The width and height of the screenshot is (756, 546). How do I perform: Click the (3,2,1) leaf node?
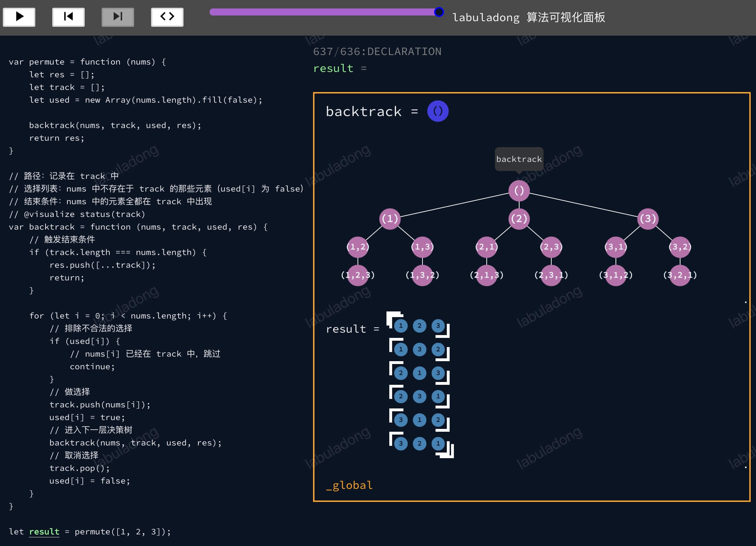(x=680, y=275)
